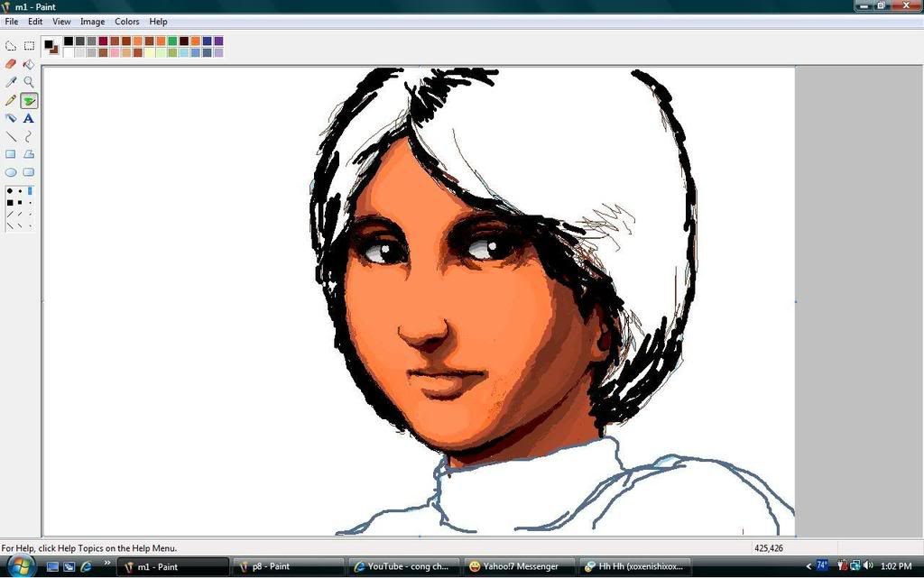This screenshot has height=578, width=924.
Task: Launch Internet Explorer from quick launch
Action: tap(86, 567)
